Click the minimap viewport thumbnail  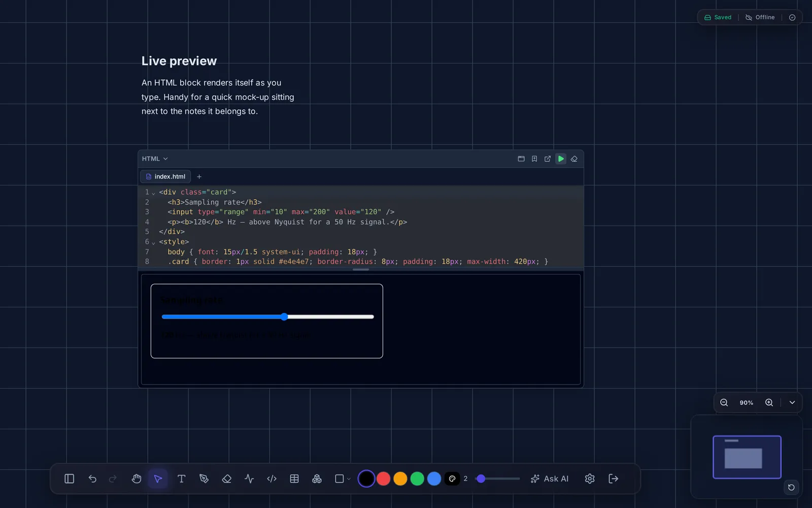click(x=747, y=457)
